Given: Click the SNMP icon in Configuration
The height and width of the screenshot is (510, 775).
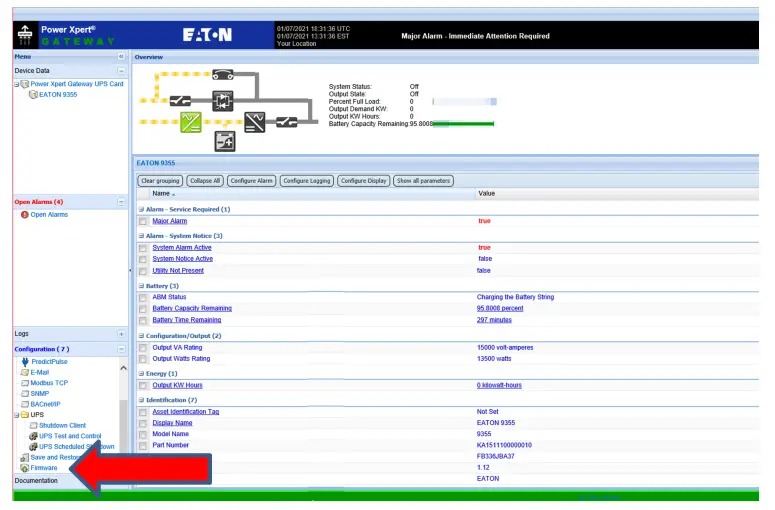Looking at the screenshot, I should 25,394.
